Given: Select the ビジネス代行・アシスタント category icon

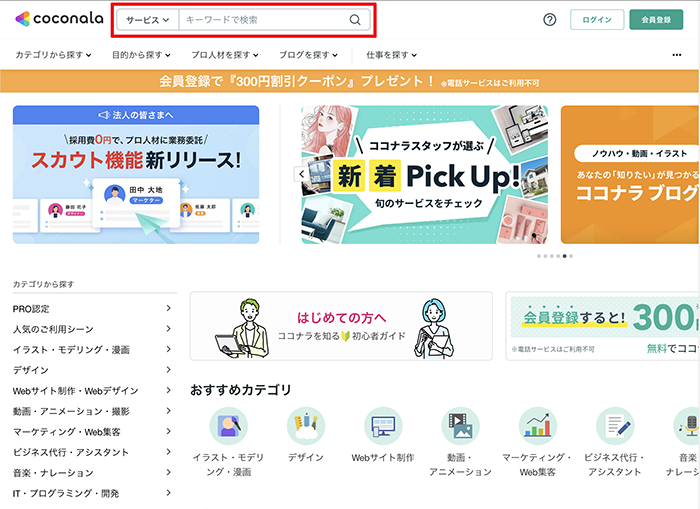Looking at the screenshot, I should [x=615, y=426].
